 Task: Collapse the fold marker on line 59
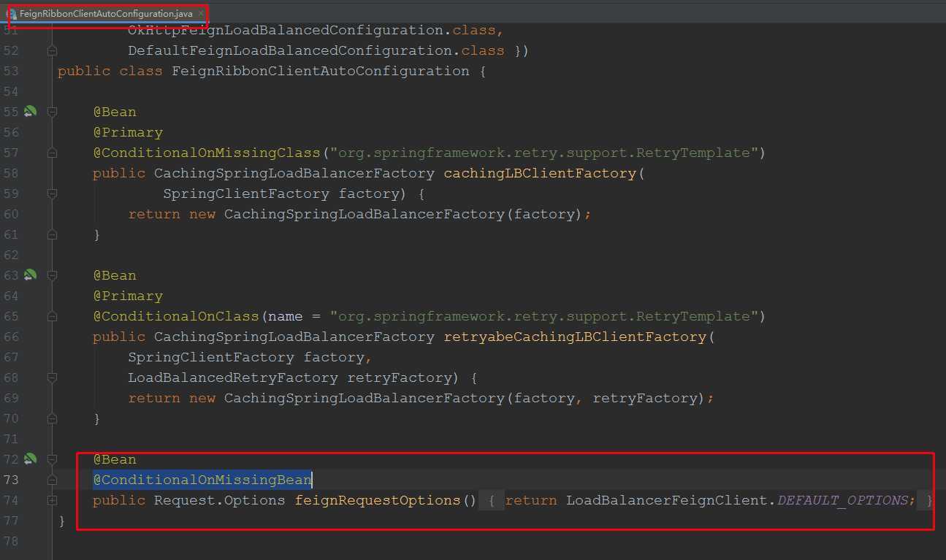click(52, 193)
